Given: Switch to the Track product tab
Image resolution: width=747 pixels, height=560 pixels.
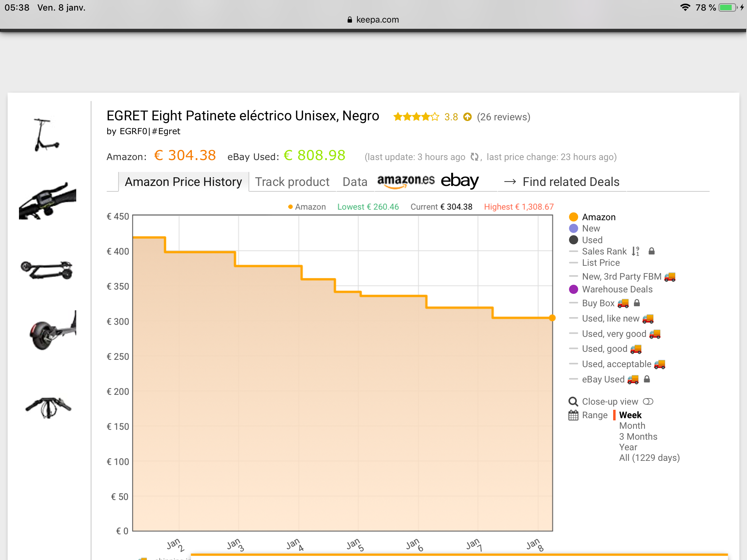Looking at the screenshot, I should click(x=292, y=182).
